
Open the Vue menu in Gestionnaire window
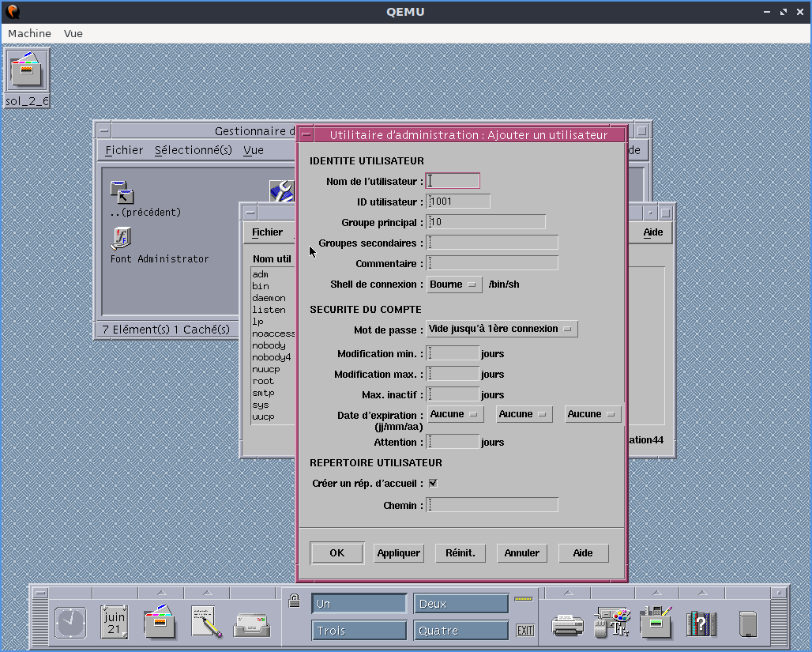[x=254, y=150]
